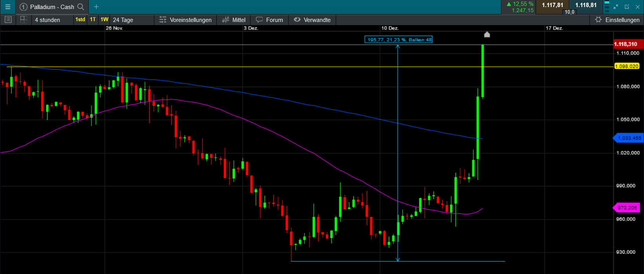Open the Voreinstellungen menu
Image resolution: width=644 pixels, height=274 pixels.
tap(186, 20)
